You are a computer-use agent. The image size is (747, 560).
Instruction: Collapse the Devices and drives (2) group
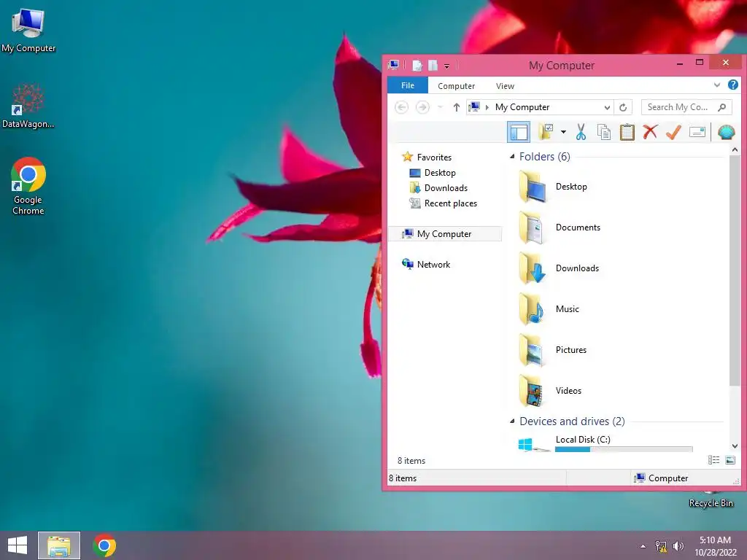(512, 421)
